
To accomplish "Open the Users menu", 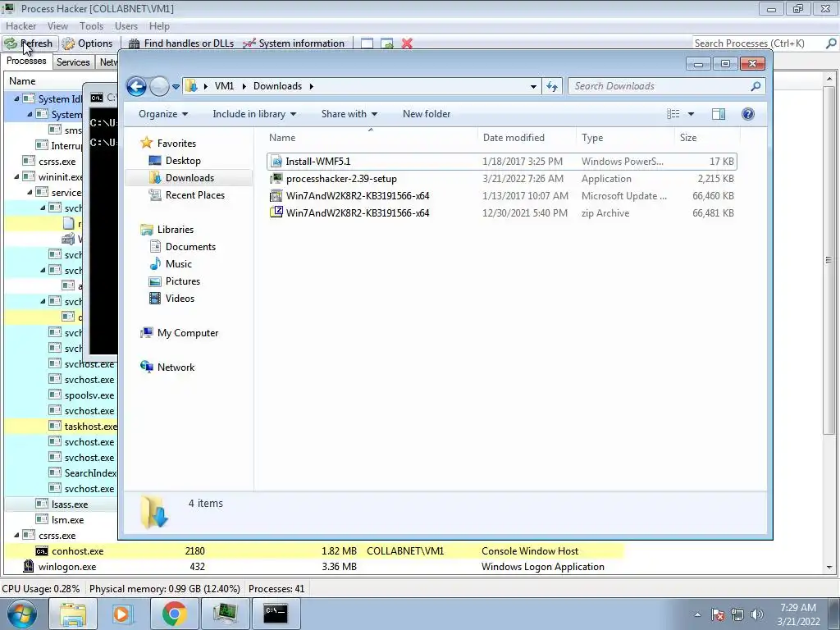I will [126, 25].
